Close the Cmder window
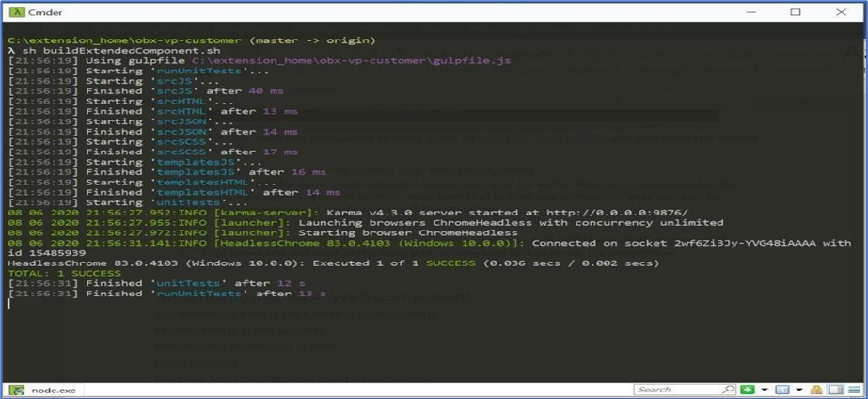868x399 pixels. [841, 11]
